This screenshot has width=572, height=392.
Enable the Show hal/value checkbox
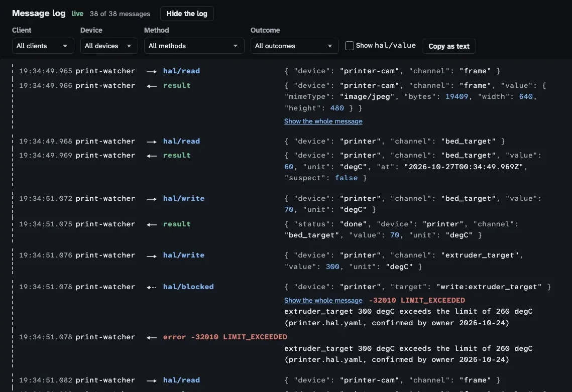[349, 46]
